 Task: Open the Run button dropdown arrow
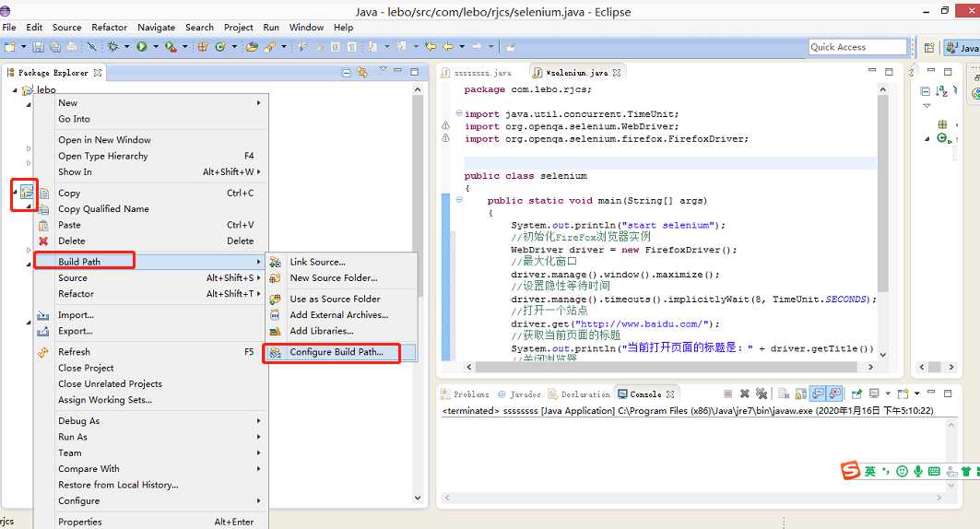[155, 47]
